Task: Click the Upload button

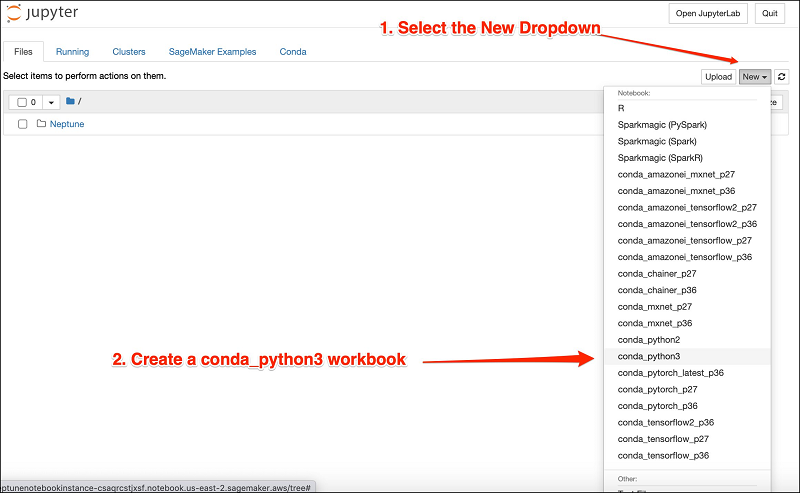Action: [x=718, y=77]
